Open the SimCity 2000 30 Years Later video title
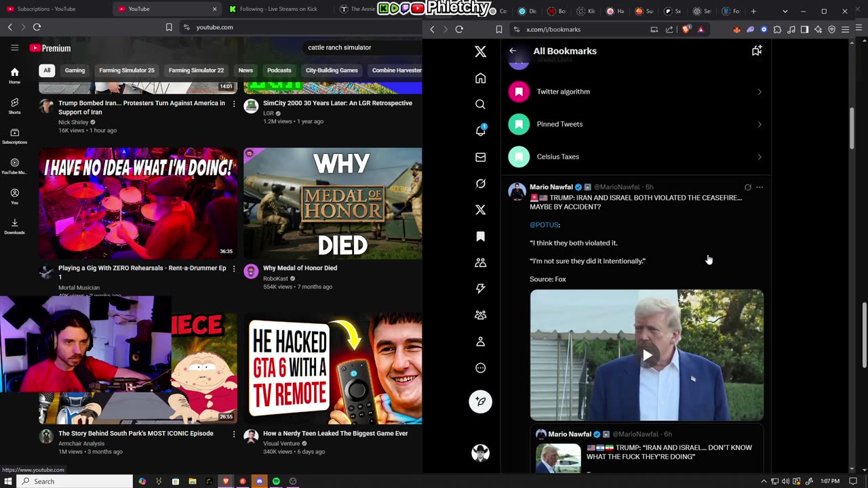 pyautogui.click(x=338, y=103)
